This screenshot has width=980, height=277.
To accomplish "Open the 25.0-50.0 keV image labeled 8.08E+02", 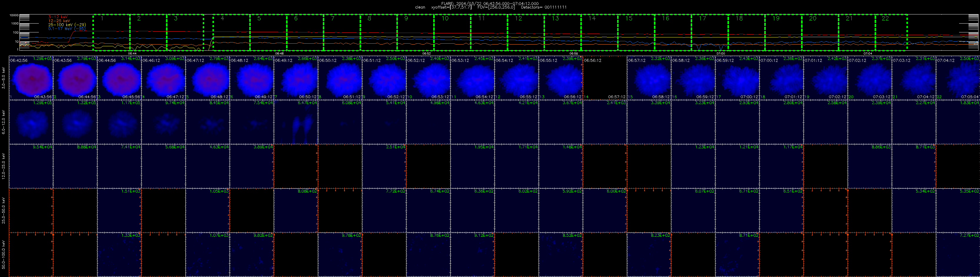I will 296,210.
